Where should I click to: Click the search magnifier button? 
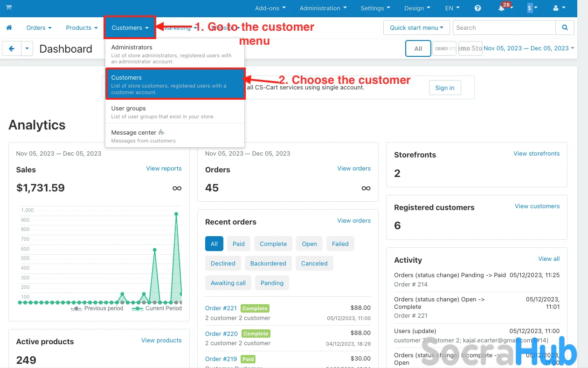(x=565, y=27)
